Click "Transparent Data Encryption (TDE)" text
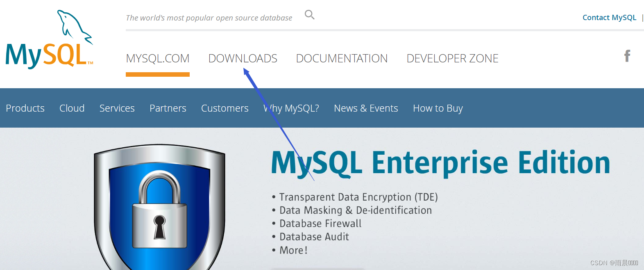The image size is (644, 270). click(358, 197)
